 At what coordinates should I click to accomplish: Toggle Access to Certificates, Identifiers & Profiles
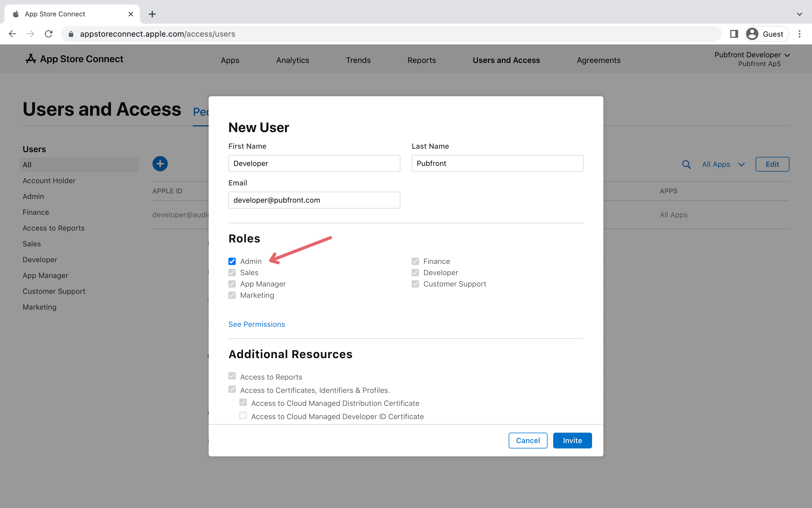click(x=232, y=389)
